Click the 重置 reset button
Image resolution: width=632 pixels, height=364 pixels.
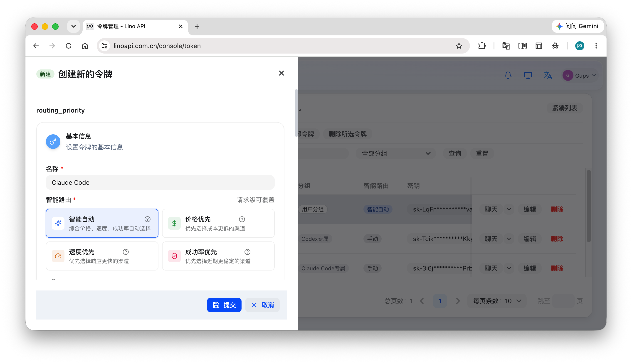point(482,153)
